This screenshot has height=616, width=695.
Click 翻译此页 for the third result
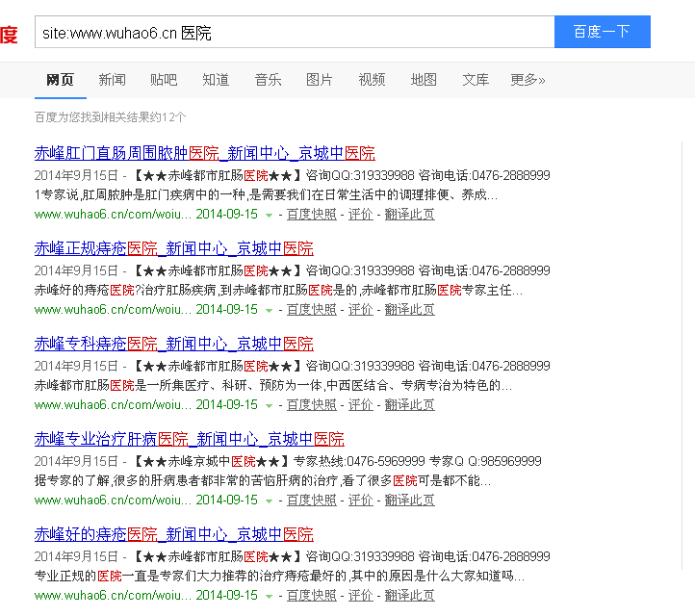[x=410, y=405]
